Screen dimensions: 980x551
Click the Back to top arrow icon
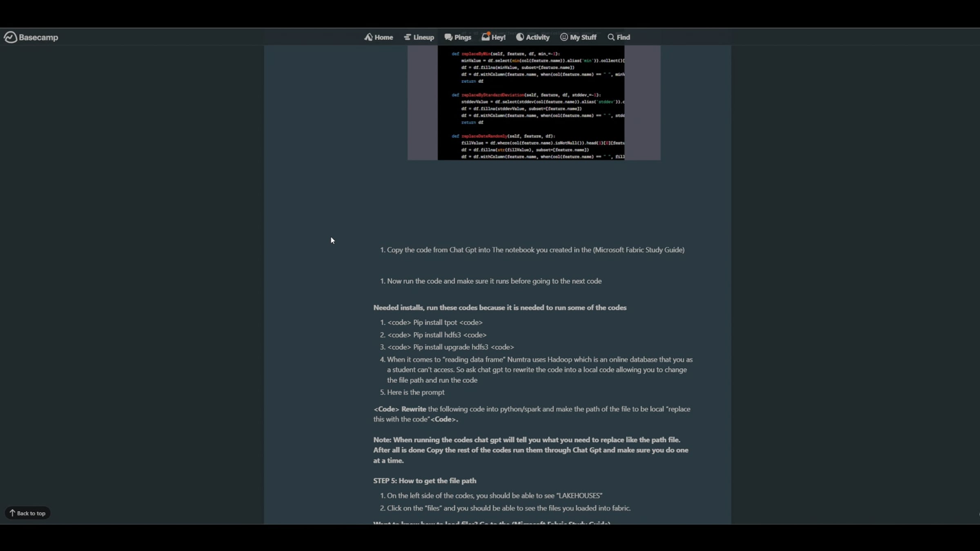12,513
